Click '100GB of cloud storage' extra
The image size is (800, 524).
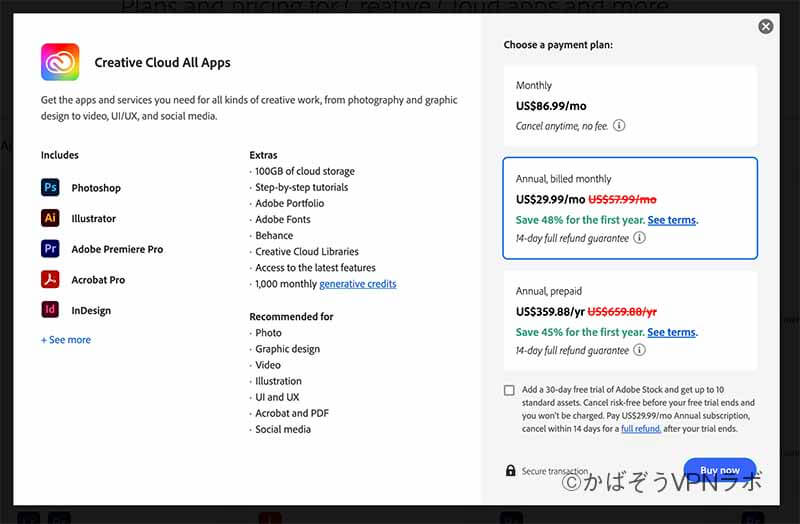pyautogui.click(x=305, y=171)
